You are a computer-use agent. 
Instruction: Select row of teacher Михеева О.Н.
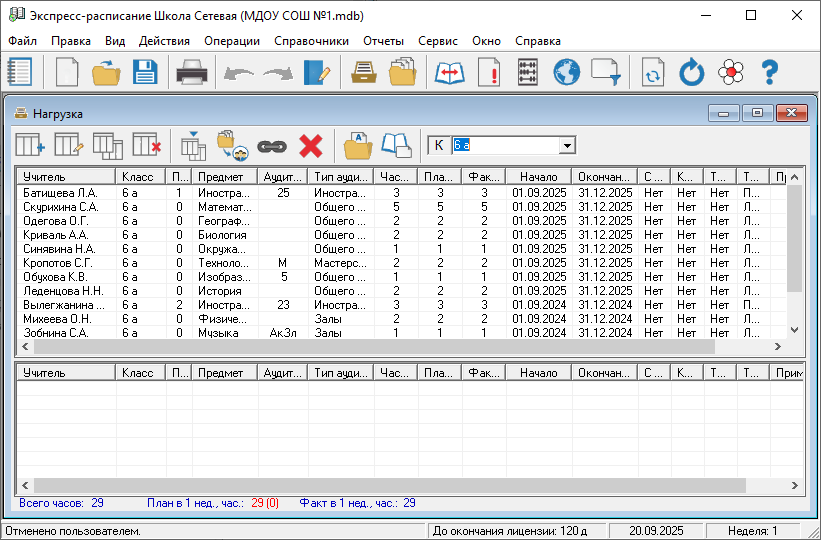click(x=402, y=318)
